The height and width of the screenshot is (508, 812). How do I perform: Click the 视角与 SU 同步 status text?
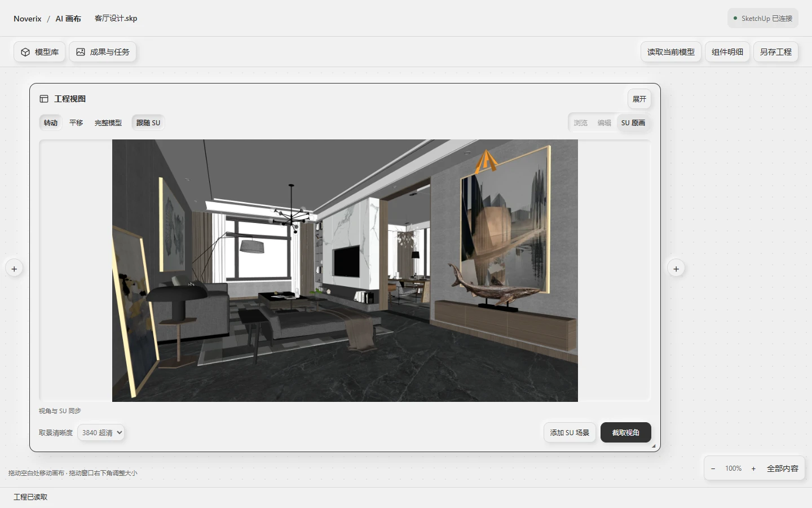point(60,411)
